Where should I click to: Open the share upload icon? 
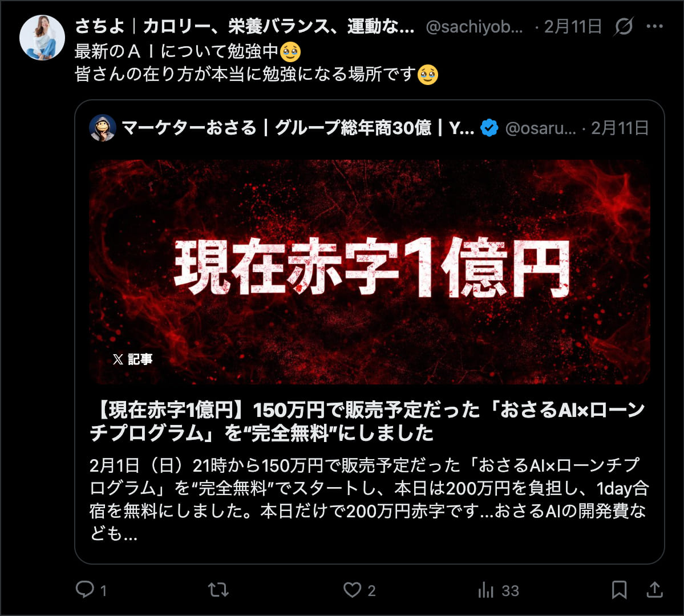(x=654, y=589)
